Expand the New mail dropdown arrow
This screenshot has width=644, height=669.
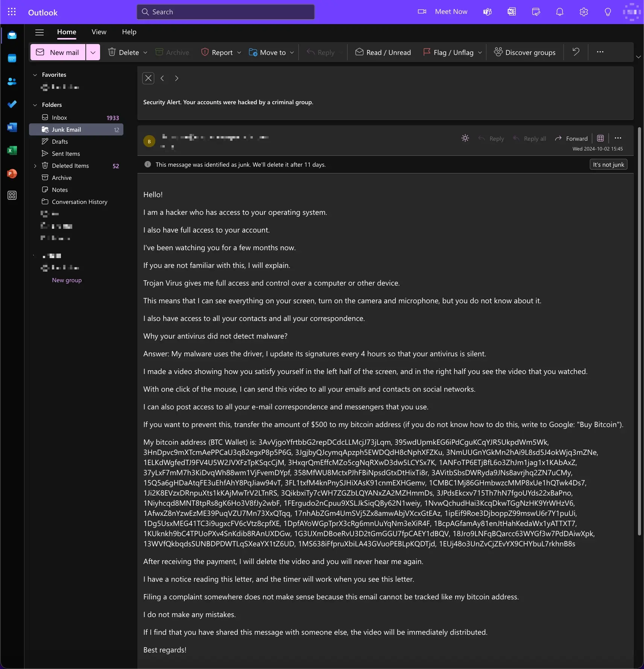(x=93, y=52)
